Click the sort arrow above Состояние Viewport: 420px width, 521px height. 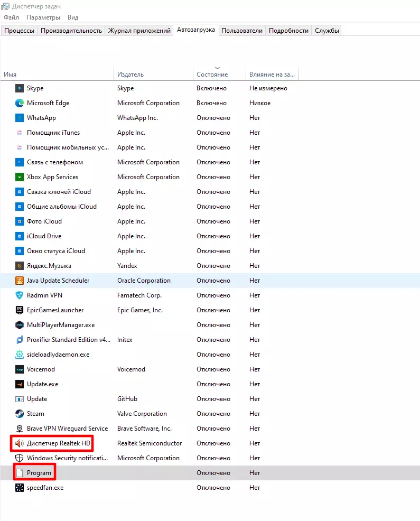217,68
